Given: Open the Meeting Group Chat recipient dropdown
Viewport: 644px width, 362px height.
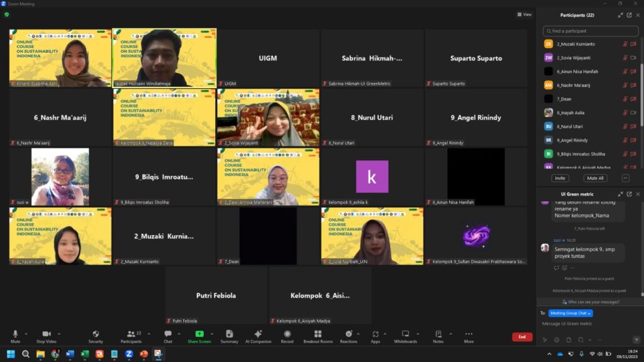Looking at the screenshot, I should point(570,313).
